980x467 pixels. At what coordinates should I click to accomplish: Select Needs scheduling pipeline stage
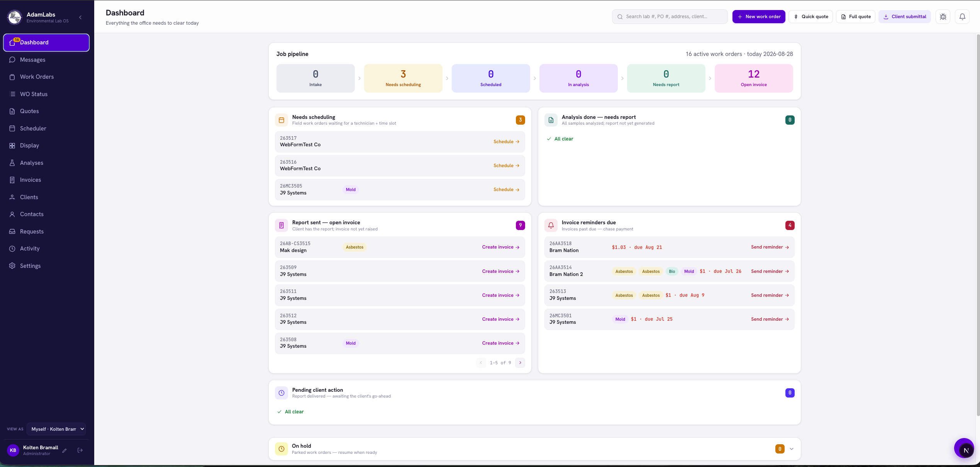click(403, 78)
